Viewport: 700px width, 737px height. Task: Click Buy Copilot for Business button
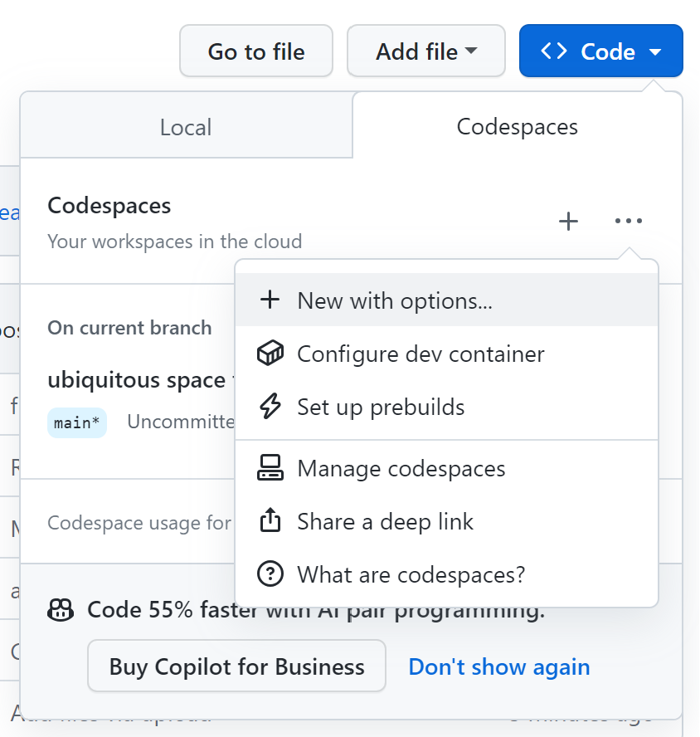[236, 666]
